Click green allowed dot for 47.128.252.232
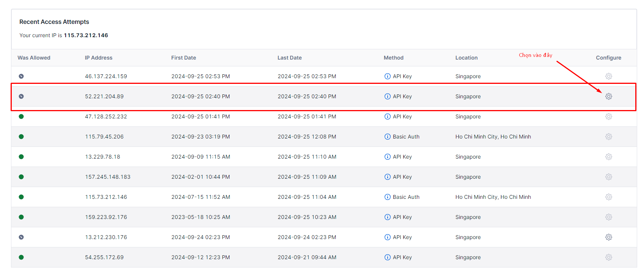Image resolution: width=644 pixels, height=277 pixels. (x=21, y=116)
